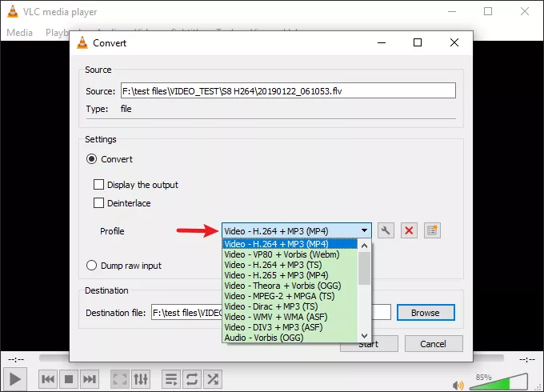Stop playback in VLC
The height and width of the screenshot is (392, 544).
pos(69,379)
